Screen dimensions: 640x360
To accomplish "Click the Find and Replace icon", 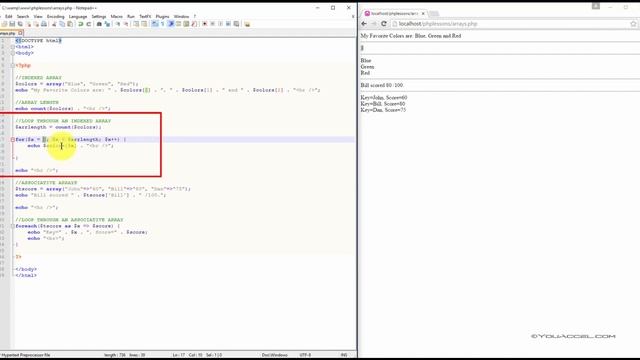I will pos(107,24).
